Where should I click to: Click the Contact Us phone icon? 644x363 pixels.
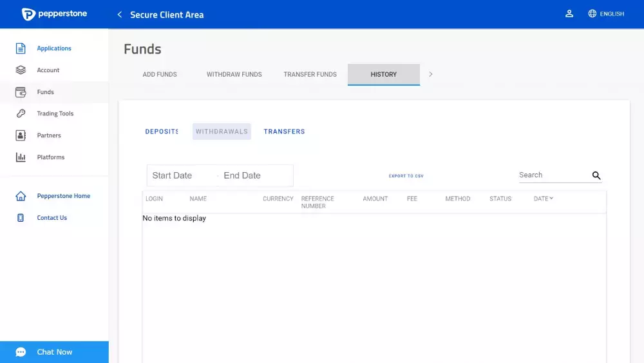coord(21,218)
